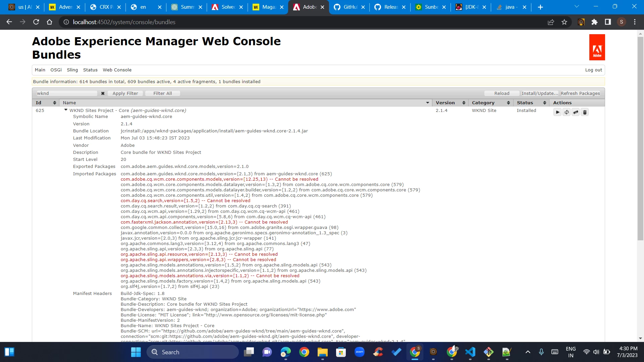This screenshot has width=644, height=362.
Task: Start the aem-guides-wknd.core bundle
Action: point(557,112)
